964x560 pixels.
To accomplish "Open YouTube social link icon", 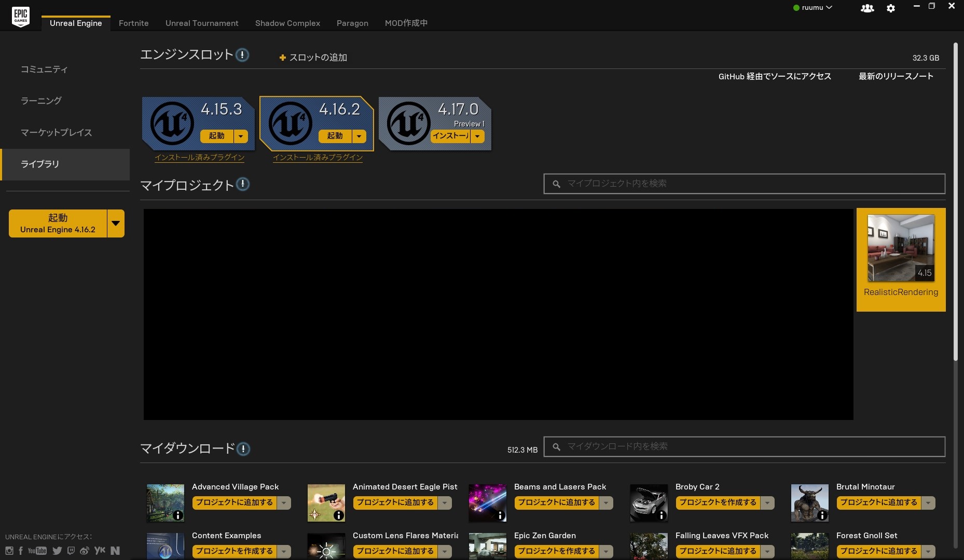I will point(37,551).
